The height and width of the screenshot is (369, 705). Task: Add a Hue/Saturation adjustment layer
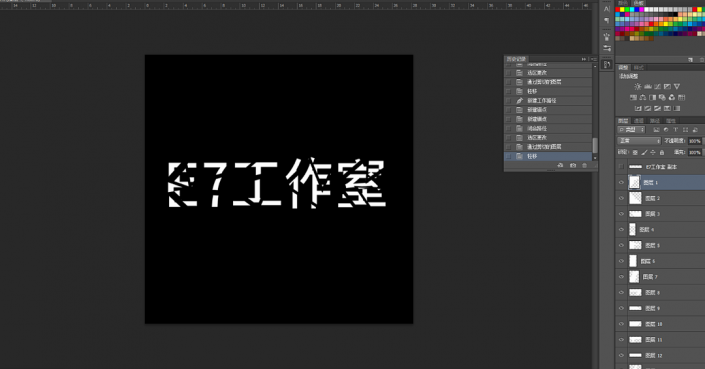coord(633,97)
